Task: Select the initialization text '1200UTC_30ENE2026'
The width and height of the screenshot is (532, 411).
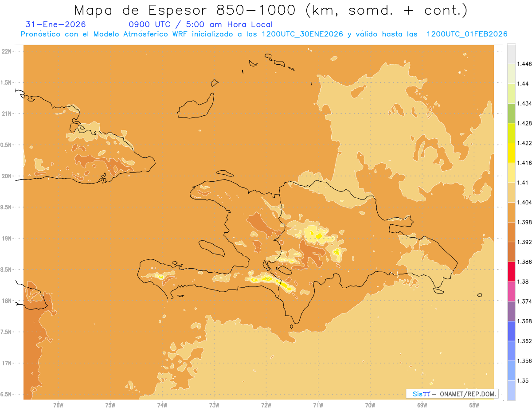Action: (302, 34)
